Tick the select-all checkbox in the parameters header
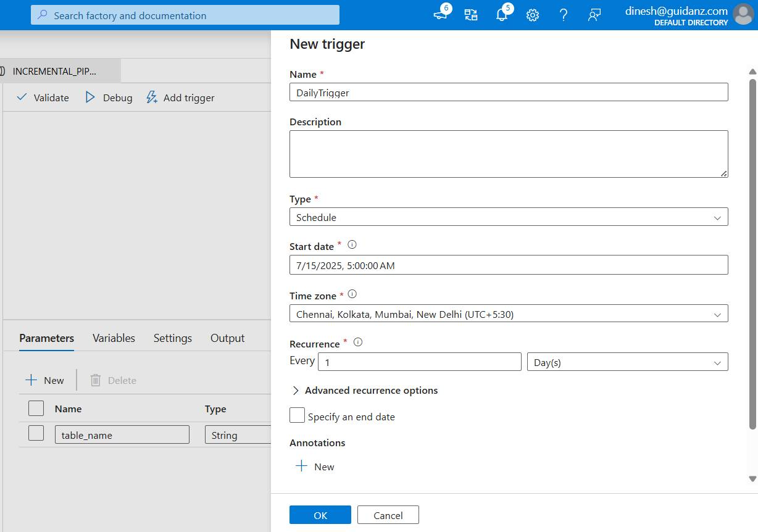The height and width of the screenshot is (532, 758). (x=36, y=408)
